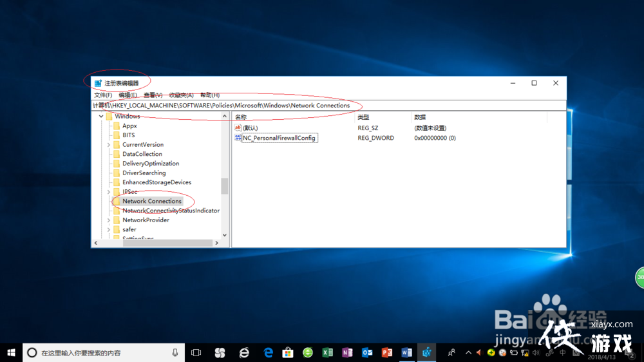Screen dimensions: 644x362
Task: Click tree vertical scrollbar up arrow
Action: tap(225, 117)
